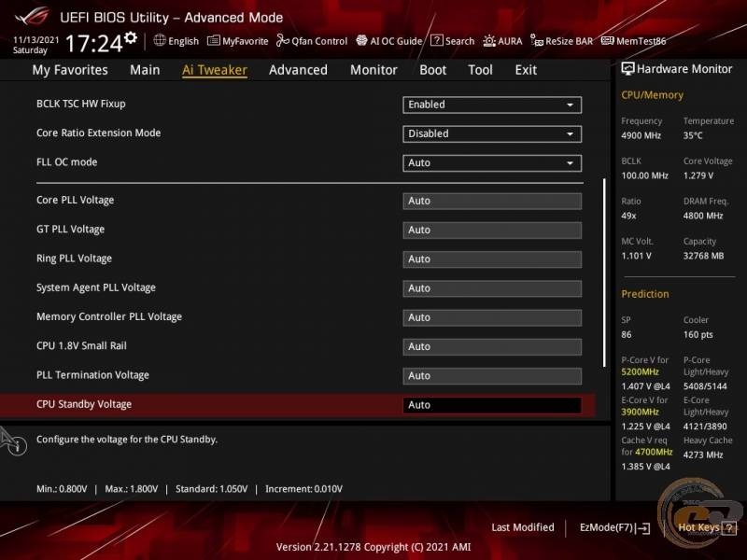The height and width of the screenshot is (560, 747).
Task: Switch to the Main tab
Action: point(145,70)
